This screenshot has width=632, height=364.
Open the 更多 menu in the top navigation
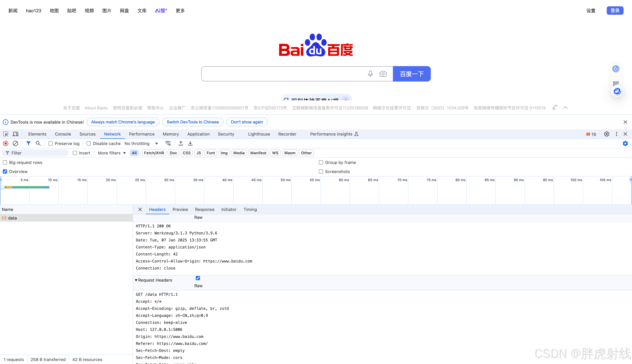point(180,11)
